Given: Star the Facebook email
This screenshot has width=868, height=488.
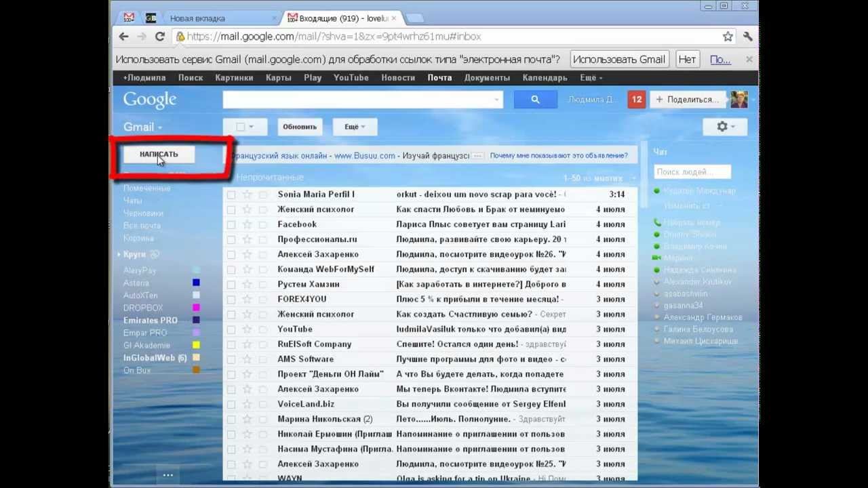Looking at the screenshot, I should (x=247, y=224).
